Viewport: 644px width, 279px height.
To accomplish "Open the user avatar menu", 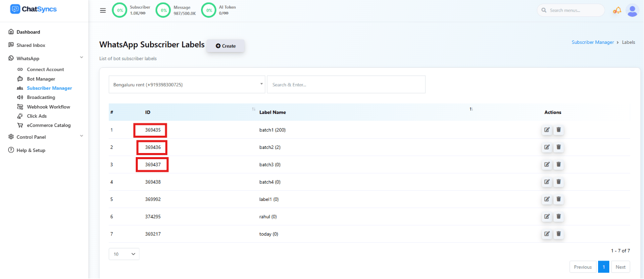I will coord(632,10).
